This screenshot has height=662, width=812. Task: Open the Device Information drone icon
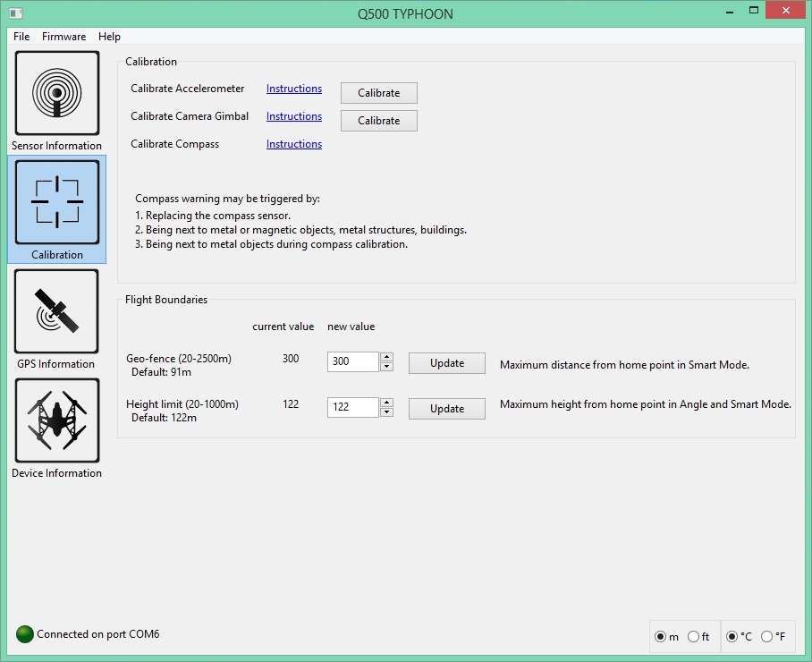click(57, 420)
